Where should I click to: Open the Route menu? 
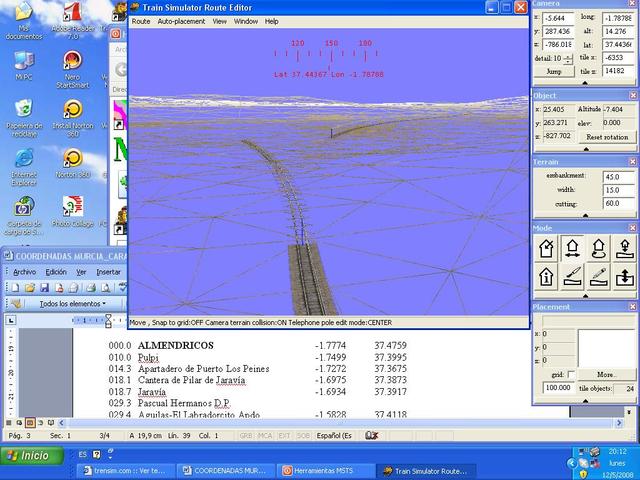[x=141, y=21]
